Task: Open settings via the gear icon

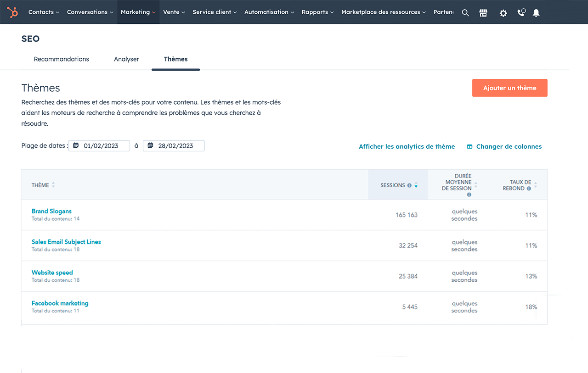Action: [503, 13]
